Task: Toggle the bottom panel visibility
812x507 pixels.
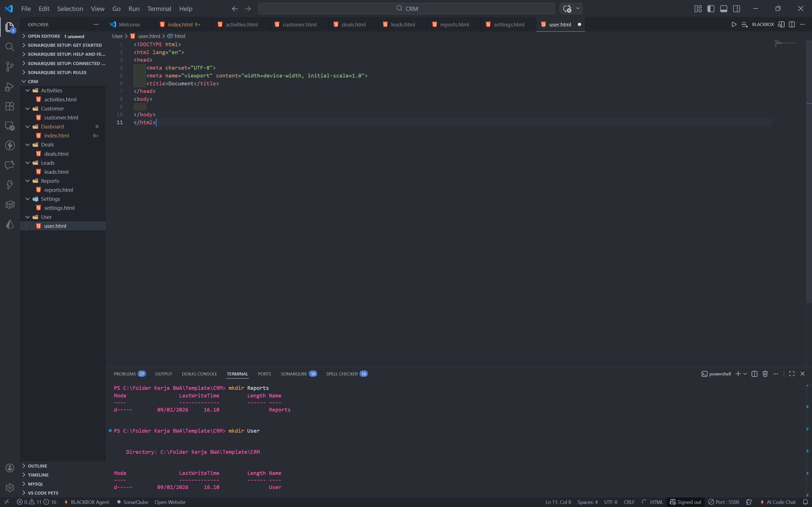Action: (x=723, y=9)
